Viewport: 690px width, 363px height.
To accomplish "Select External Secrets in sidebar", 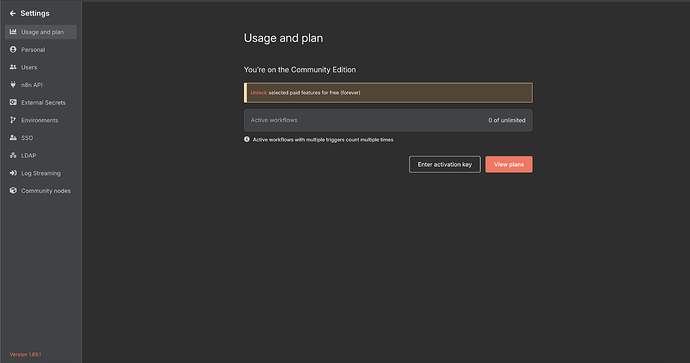I will click(x=40, y=102).
